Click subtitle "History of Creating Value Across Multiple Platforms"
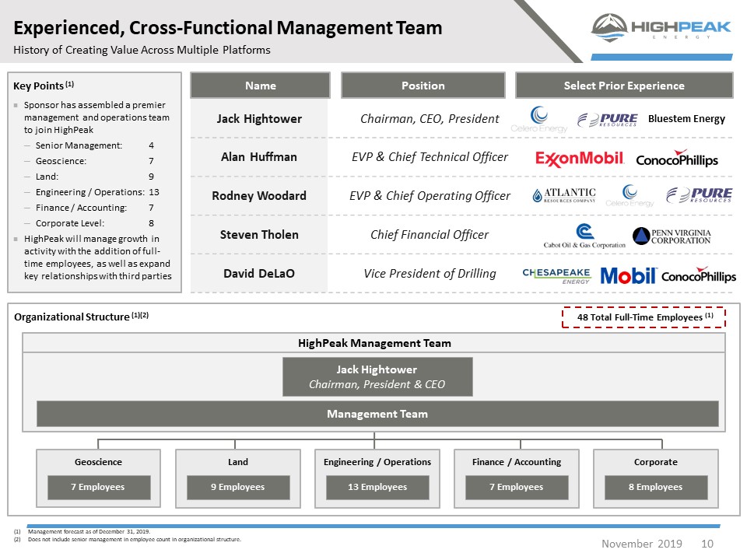Image resolution: width=747 pixels, height=560 pixels. 142,50
